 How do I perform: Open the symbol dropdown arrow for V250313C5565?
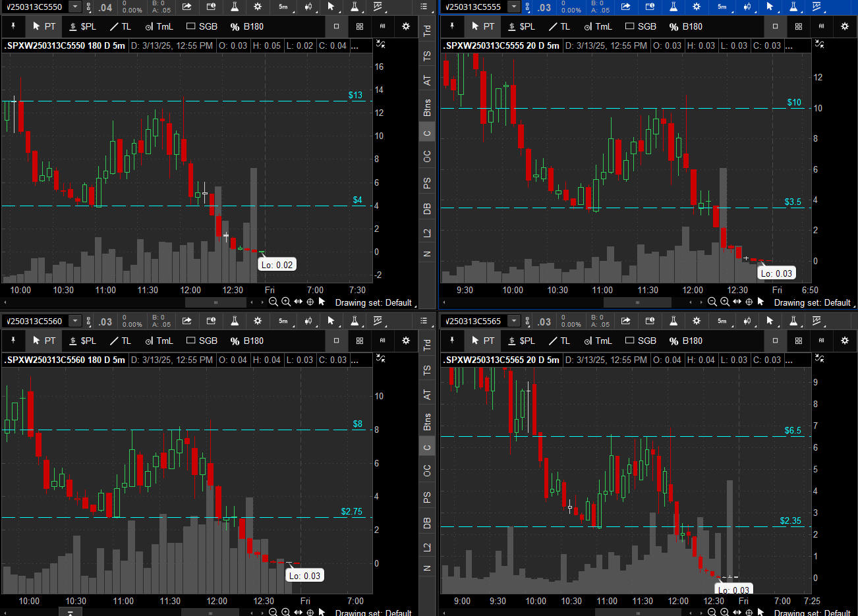pos(514,321)
